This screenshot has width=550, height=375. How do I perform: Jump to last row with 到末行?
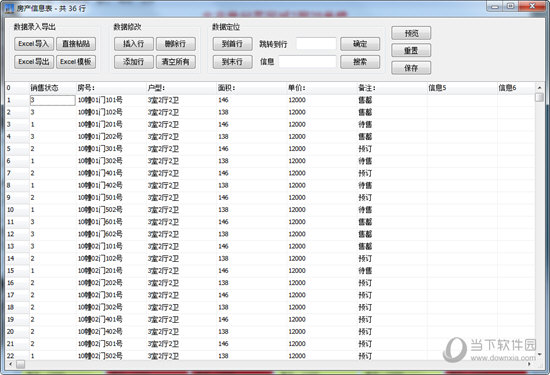pos(233,62)
